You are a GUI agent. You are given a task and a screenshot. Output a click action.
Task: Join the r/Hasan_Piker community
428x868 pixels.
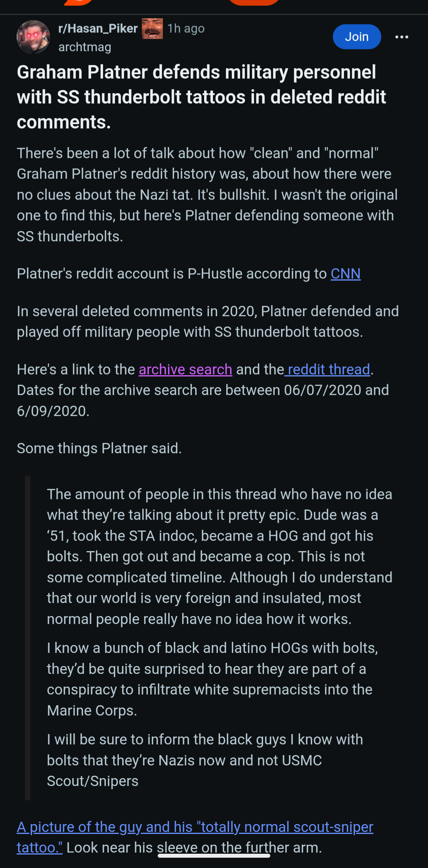357,37
